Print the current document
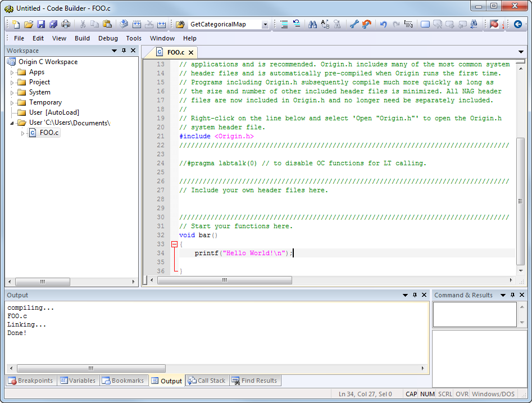 point(65,24)
